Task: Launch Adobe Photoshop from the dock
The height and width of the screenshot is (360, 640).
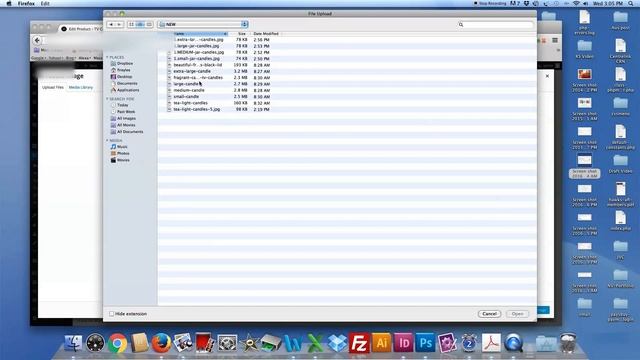Action: (425, 343)
